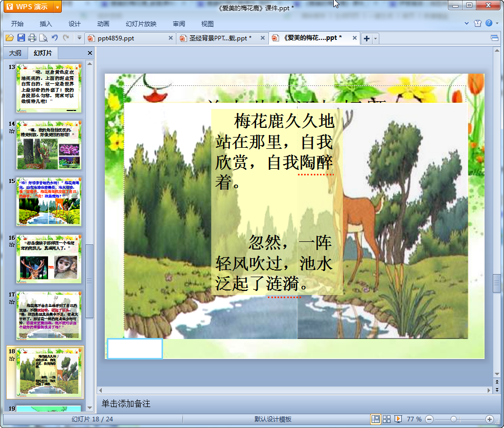Click the 77 % zoom level text
504x428 pixels.
414,419
